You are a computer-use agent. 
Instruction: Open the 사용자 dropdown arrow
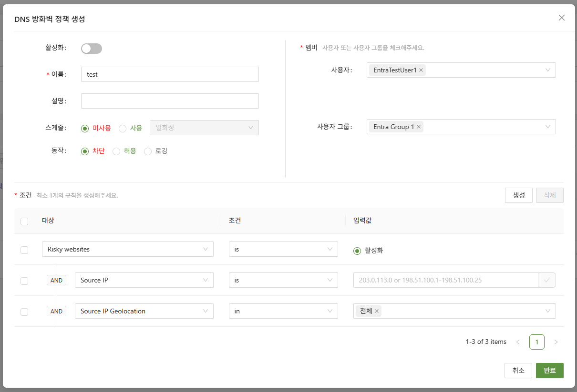[548, 70]
